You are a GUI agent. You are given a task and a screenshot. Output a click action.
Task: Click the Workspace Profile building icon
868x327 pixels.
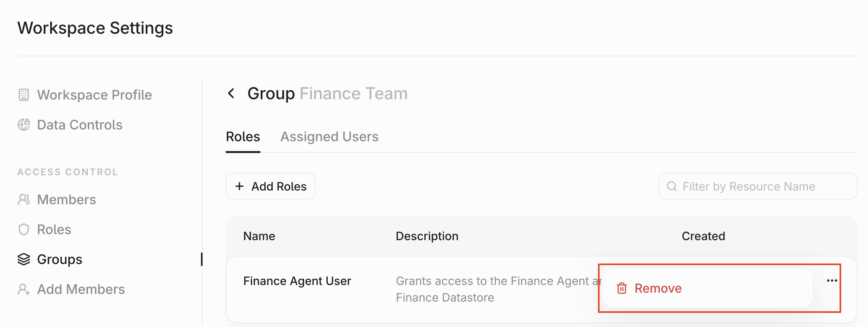[23, 95]
